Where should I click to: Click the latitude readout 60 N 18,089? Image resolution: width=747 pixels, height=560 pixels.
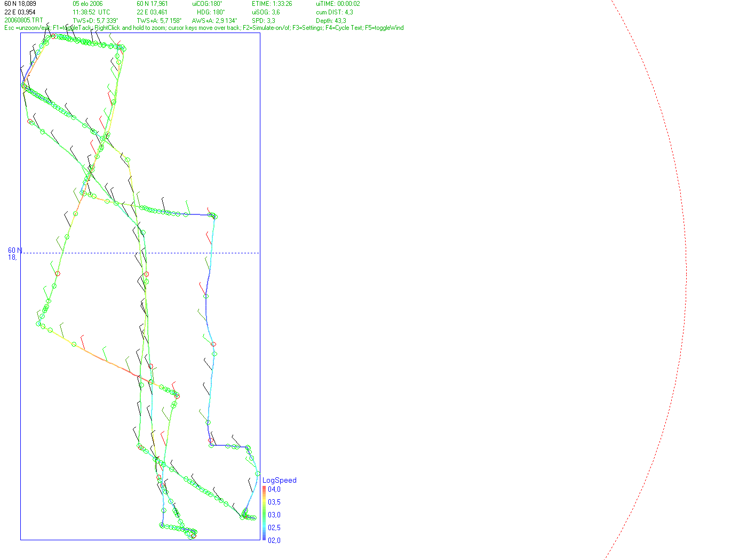(20, 4)
